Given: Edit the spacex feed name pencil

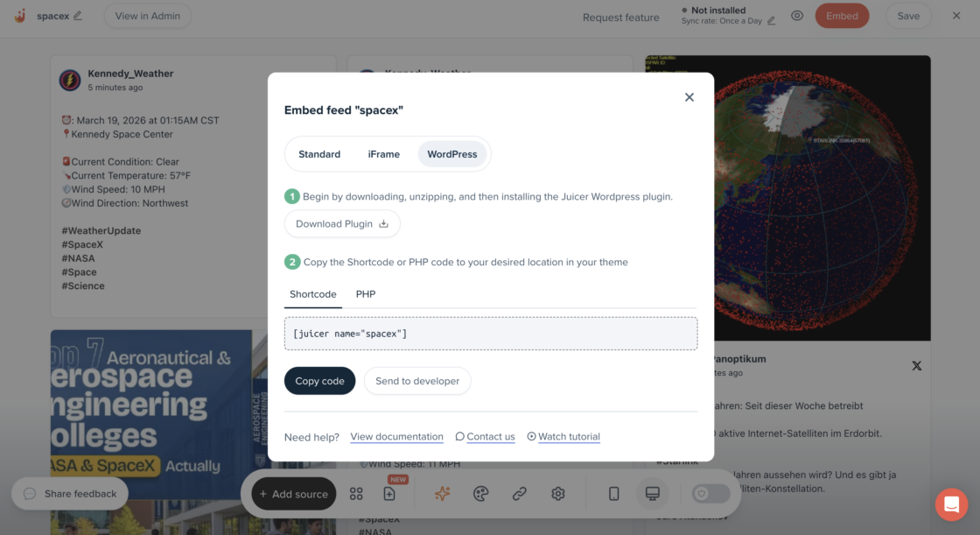Looking at the screenshot, I should pos(78,16).
